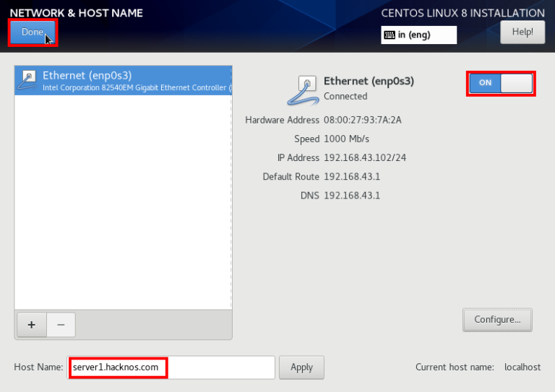Open installer Help
This screenshot has width=555, height=392.
tap(522, 32)
